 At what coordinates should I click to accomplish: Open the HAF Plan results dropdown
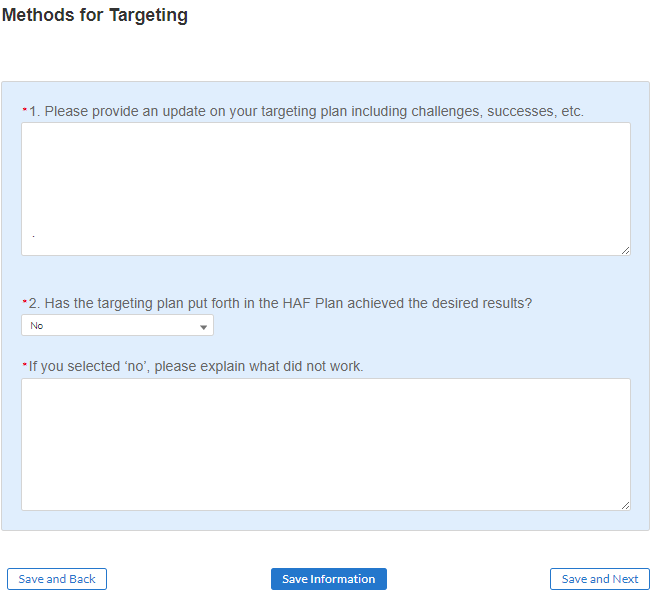click(x=117, y=326)
